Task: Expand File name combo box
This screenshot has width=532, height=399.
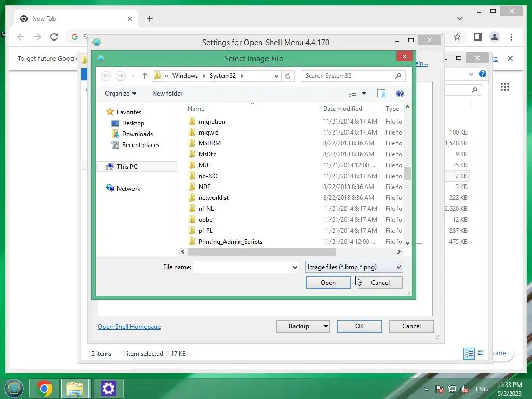Action: tap(295, 267)
